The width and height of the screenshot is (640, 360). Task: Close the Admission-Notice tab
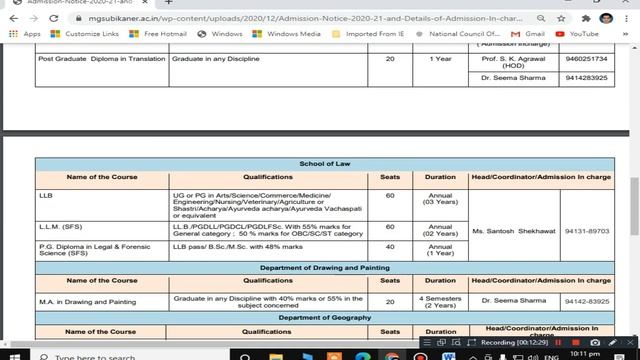(145, 2)
